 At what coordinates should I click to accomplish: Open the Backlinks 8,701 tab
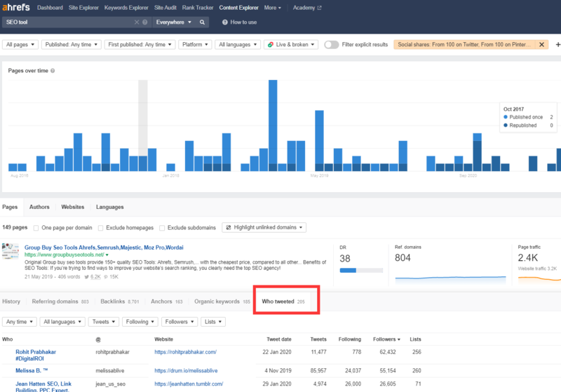tap(119, 302)
